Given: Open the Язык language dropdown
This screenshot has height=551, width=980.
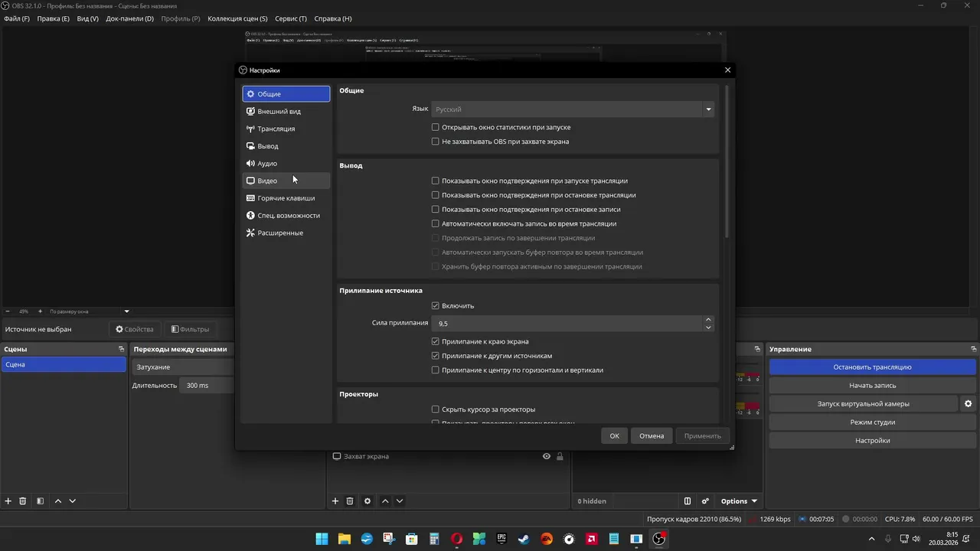Looking at the screenshot, I should point(573,109).
